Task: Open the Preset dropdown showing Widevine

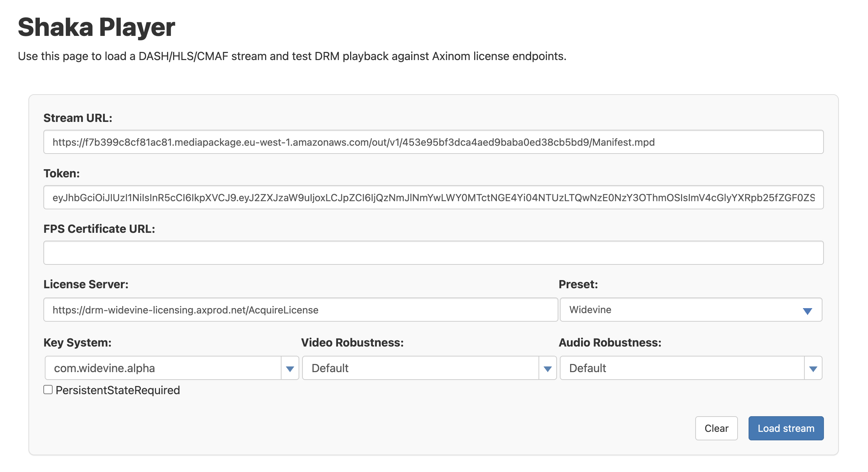Action: 691,310
